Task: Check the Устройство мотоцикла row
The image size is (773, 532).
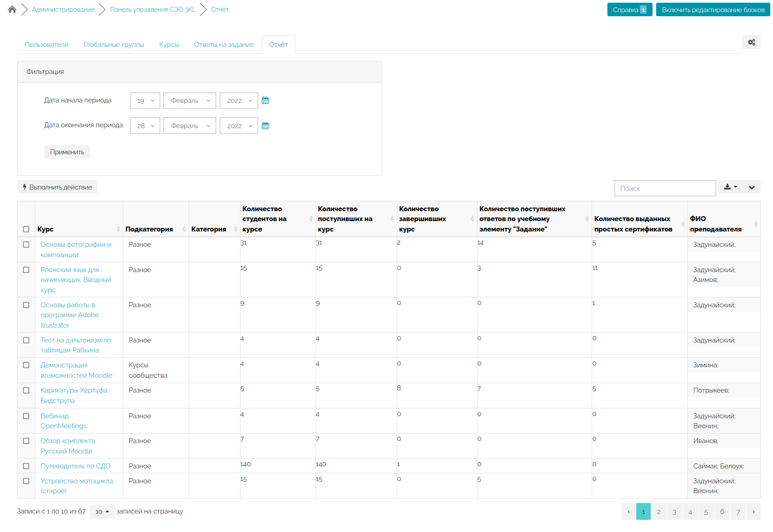Action: point(26,481)
